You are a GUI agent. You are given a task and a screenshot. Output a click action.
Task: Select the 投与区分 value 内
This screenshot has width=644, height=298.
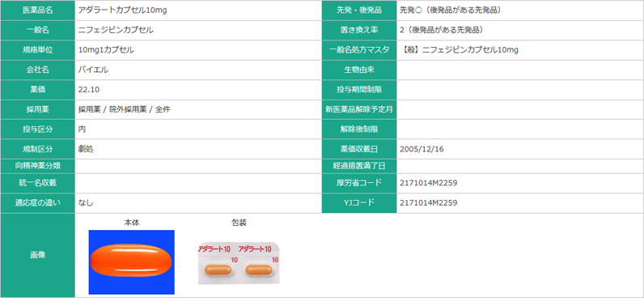83,130
